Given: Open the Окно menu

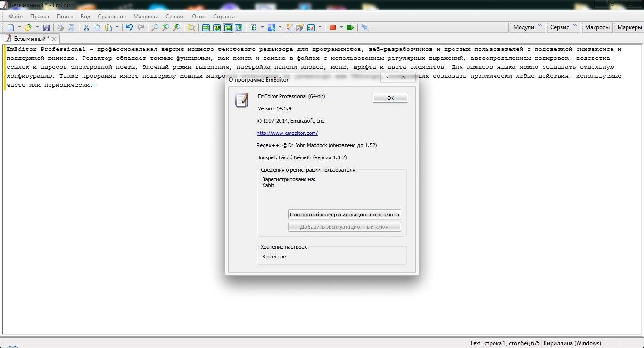Looking at the screenshot, I should pos(198,16).
